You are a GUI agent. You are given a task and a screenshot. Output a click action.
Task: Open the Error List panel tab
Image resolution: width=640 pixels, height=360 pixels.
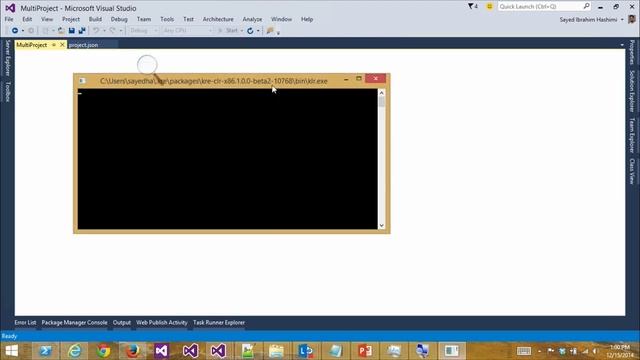25,322
